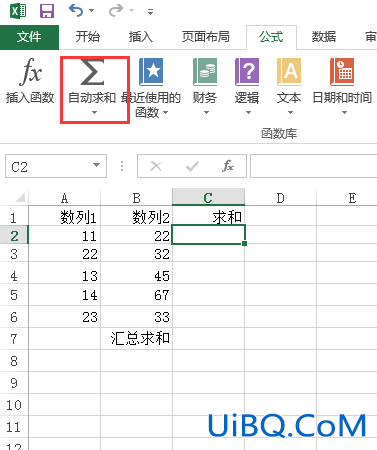Viewport: 377px width, 450px height.
Task: Open the Name Box dropdown arrow
Action: tap(97, 165)
